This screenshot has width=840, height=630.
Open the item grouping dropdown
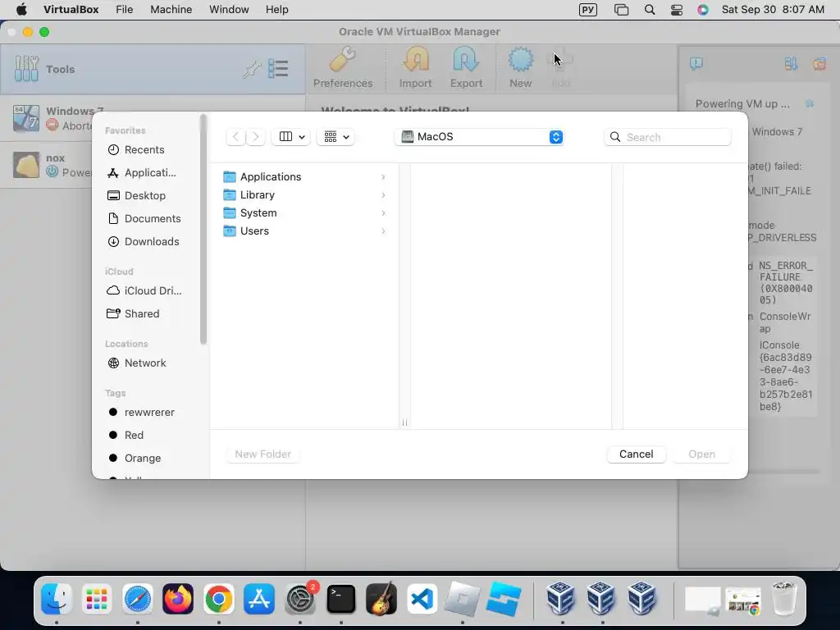coord(336,137)
